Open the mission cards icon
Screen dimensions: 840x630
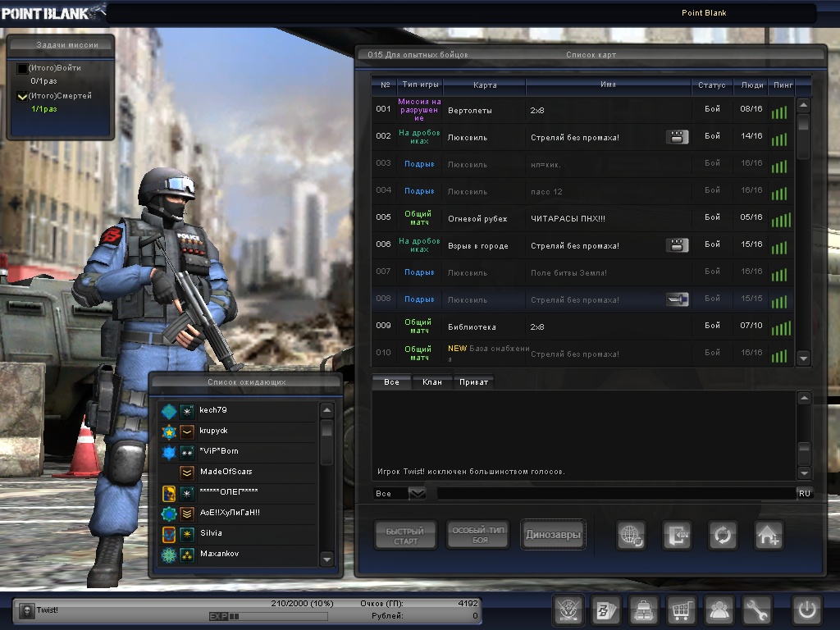[x=605, y=611]
